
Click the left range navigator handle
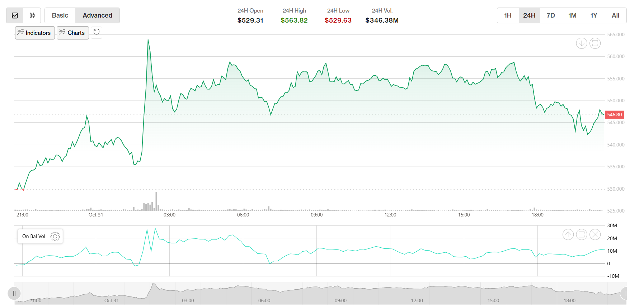click(14, 293)
